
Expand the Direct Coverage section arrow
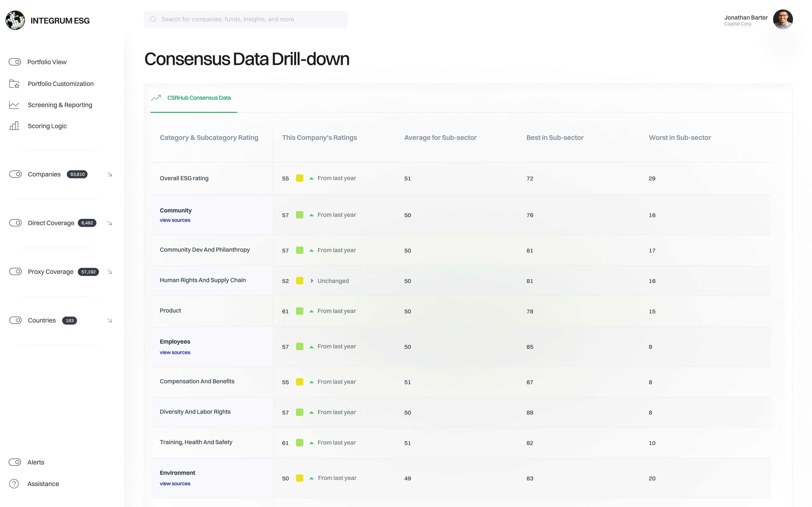110,223
